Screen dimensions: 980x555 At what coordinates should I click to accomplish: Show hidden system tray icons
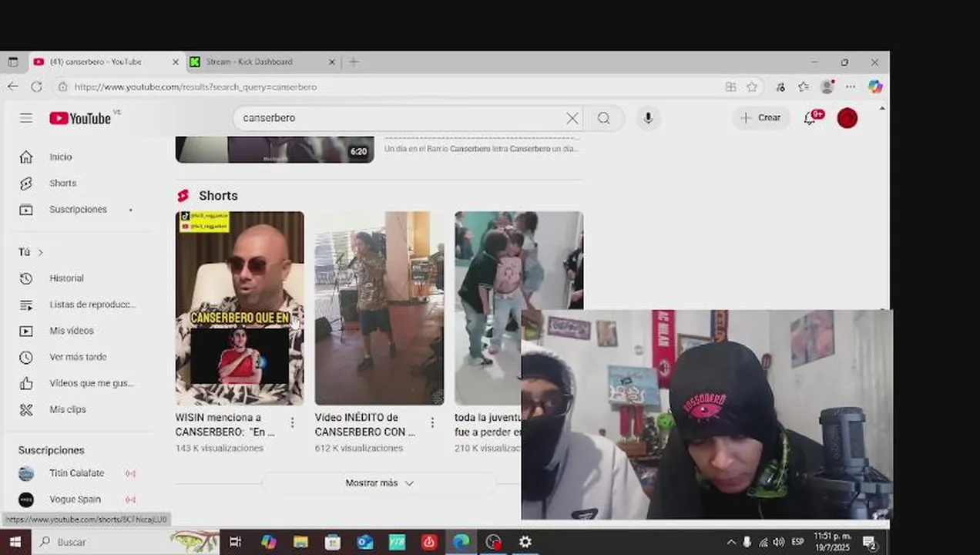[x=731, y=542]
